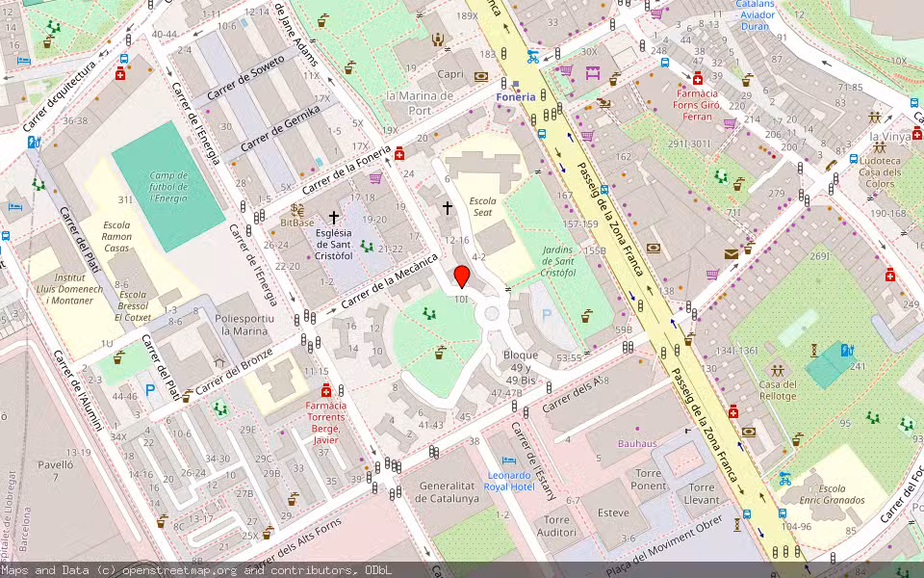Click the red location marker pin
Image resolution: width=924 pixels, height=578 pixels.
coord(462,276)
